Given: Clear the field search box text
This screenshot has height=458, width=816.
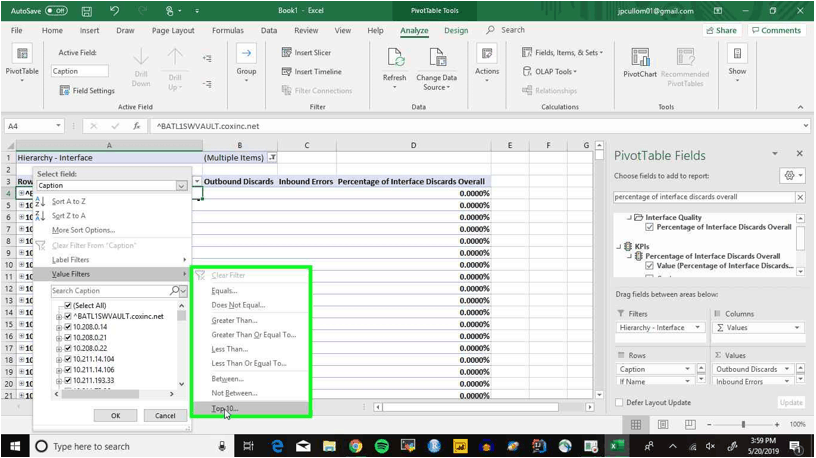Looking at the screenshot, I should (800, 197).
